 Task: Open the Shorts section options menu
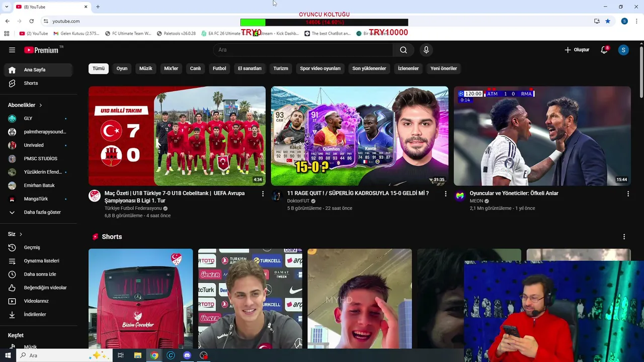pyautogui.click(x=624, y=237)
